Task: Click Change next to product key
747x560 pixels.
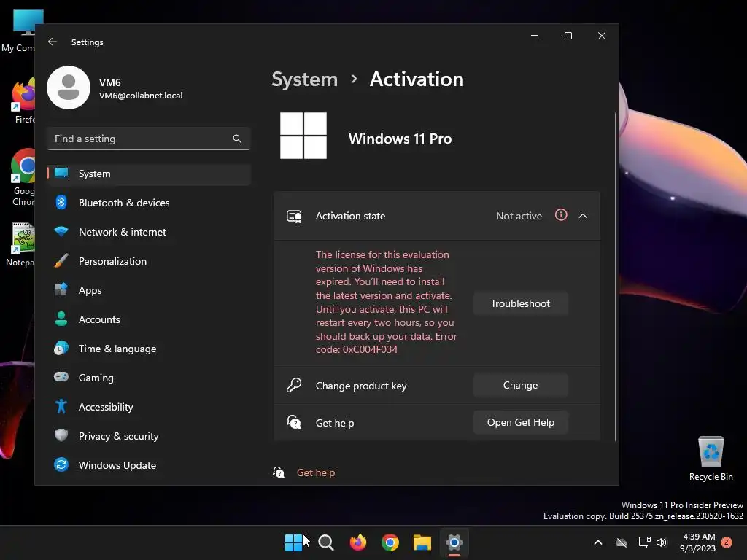Action: pyautogui.click(x=520, y=385)
